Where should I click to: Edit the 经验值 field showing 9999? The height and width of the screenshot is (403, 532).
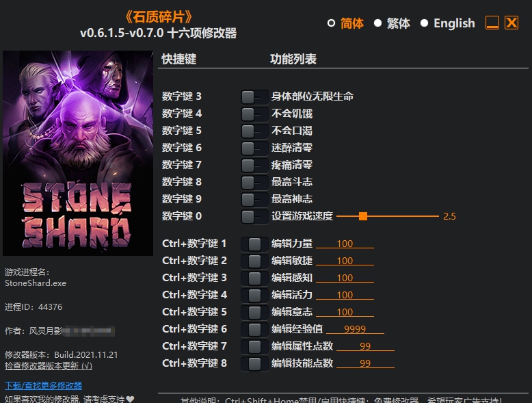pos(355,329)
